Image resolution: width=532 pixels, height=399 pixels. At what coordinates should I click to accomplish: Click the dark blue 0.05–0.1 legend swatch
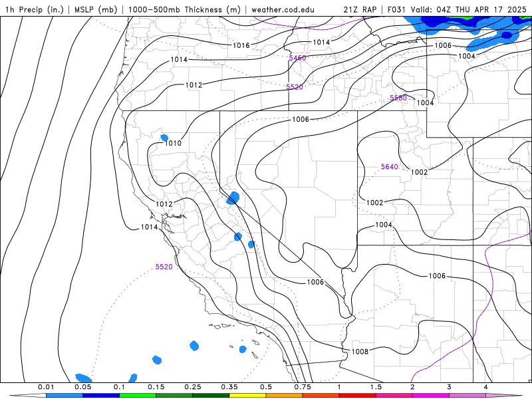(x=101, y=396)
